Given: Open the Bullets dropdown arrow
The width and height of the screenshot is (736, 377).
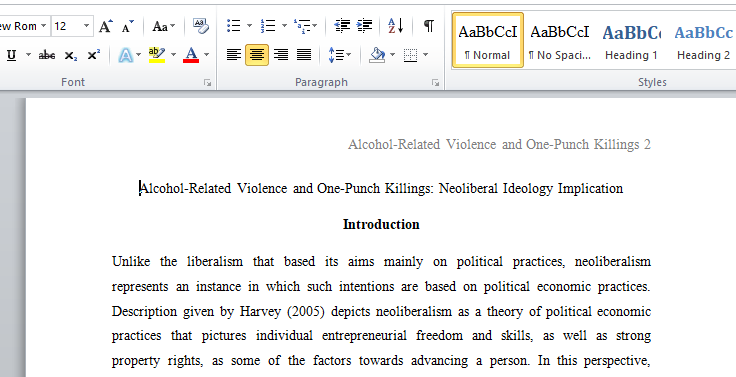Looking at the screenshot, I should click(249, 26).
